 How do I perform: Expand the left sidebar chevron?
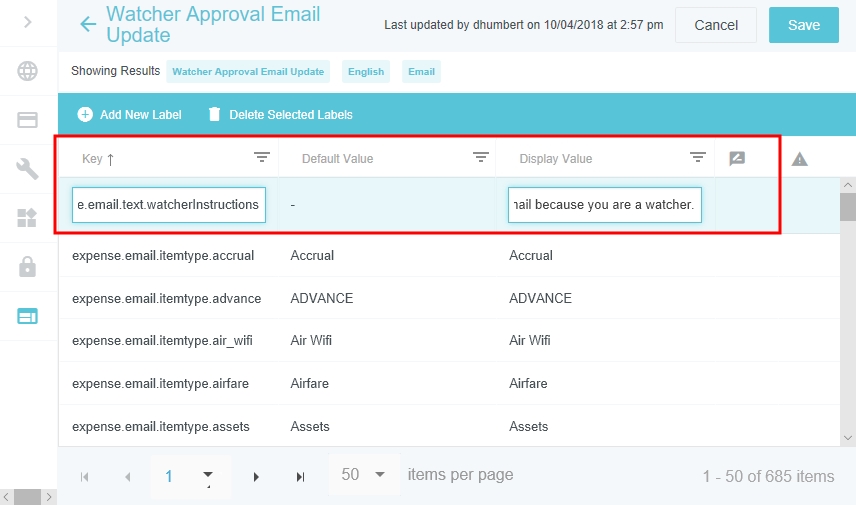pyautogui.click(x=28, y=22)
